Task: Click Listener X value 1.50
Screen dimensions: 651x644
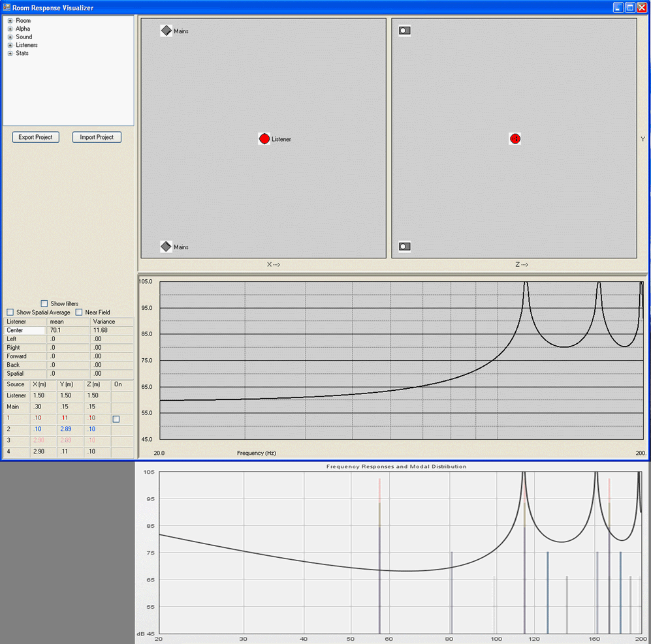Action: click(x=39, y=395)
